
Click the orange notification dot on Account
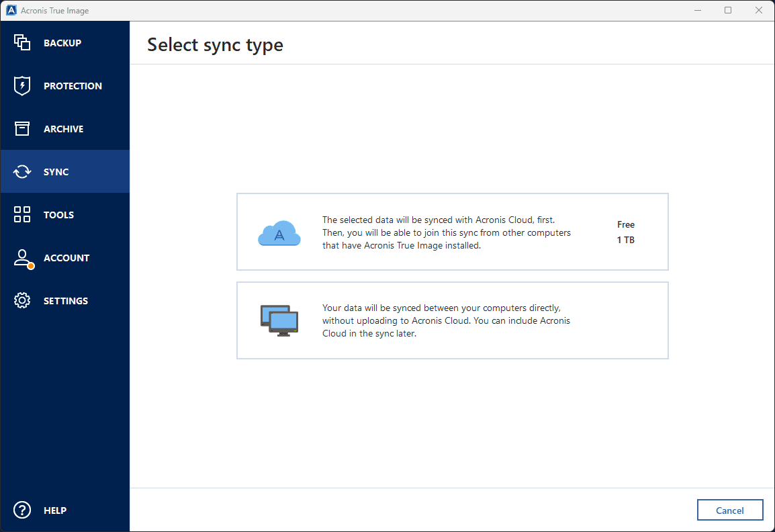[31, 266]
